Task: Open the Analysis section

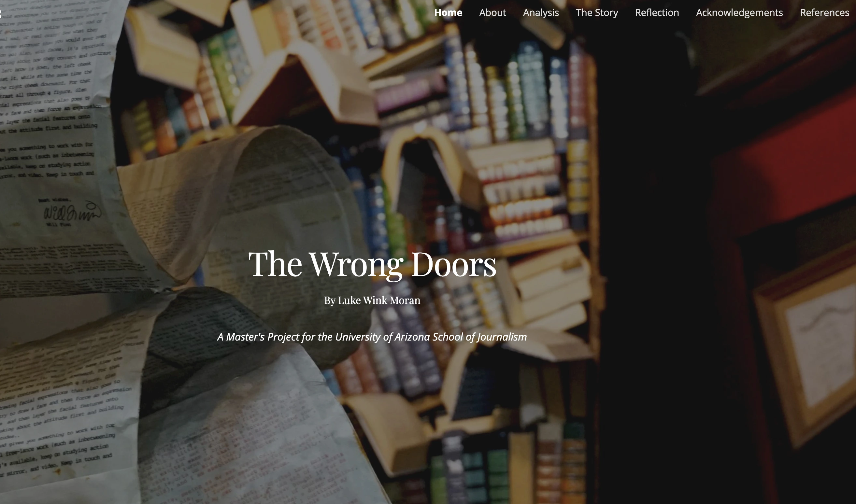Action: [x=541, y=13]
